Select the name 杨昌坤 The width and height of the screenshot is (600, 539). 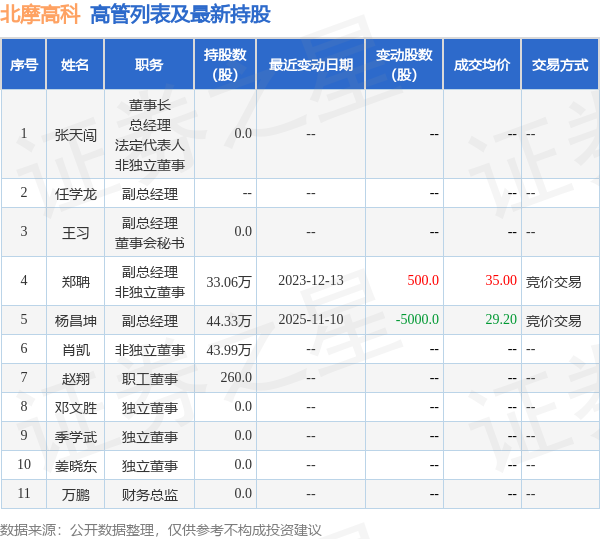click(75, 321)
